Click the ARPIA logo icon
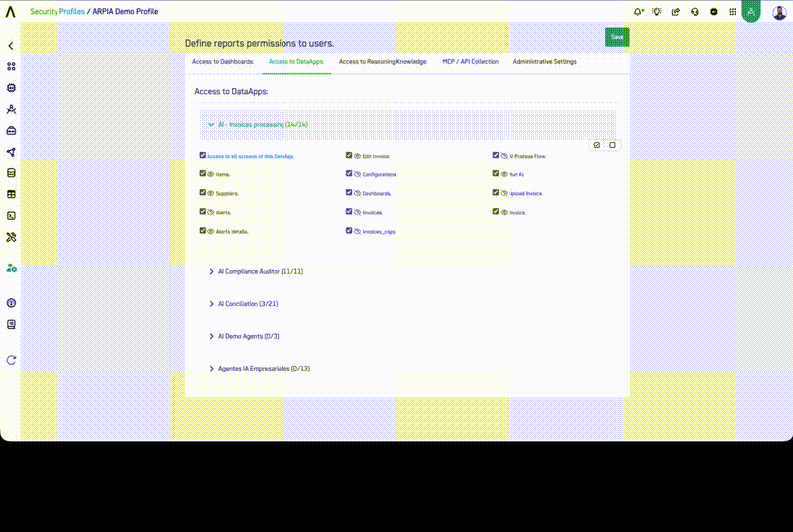793x532 pixels. [x=10, y=12]
